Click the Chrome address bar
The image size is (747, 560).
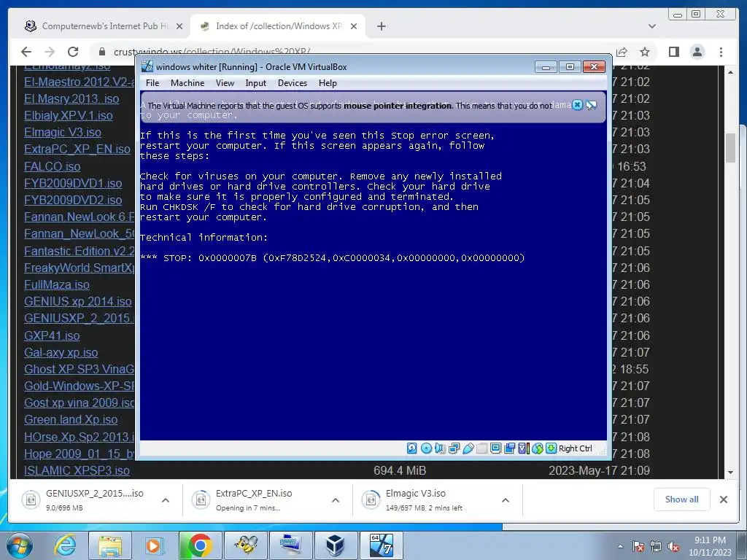352,52
